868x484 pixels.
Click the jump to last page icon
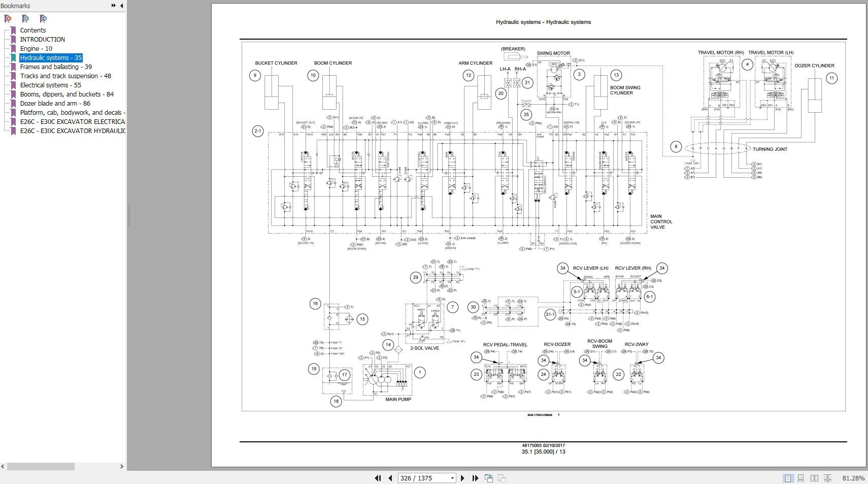tap(475, 478)
